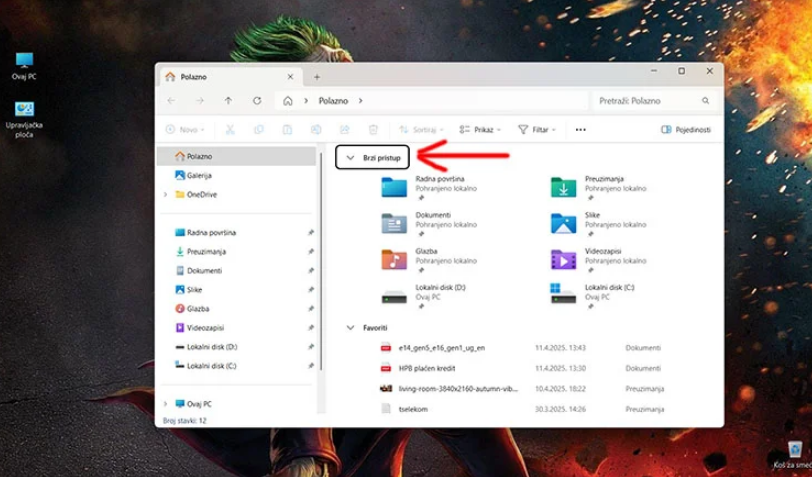Click Polazno in the address bar
Image resolution: width=812 pixels, height=477 pixels.
point(333,101)
